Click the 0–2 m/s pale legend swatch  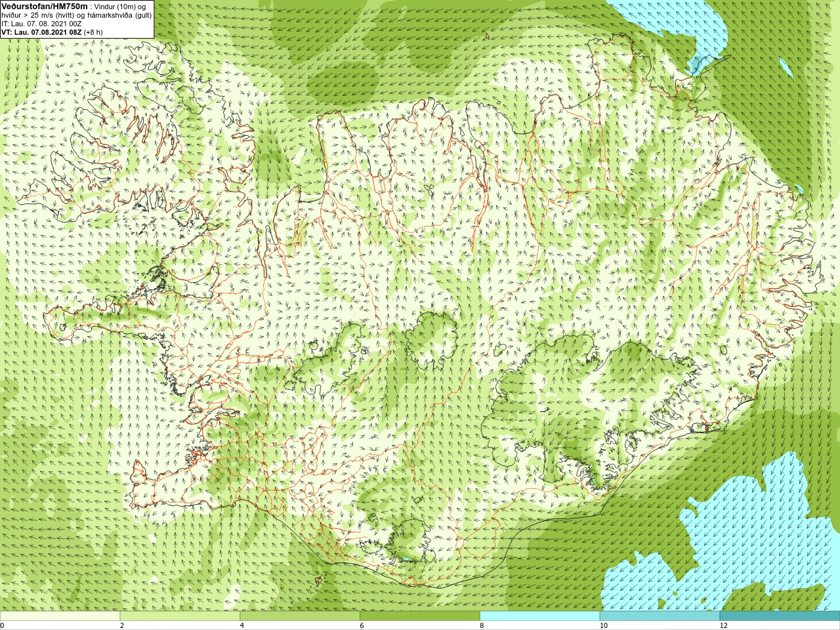click(x=60, y=616)
